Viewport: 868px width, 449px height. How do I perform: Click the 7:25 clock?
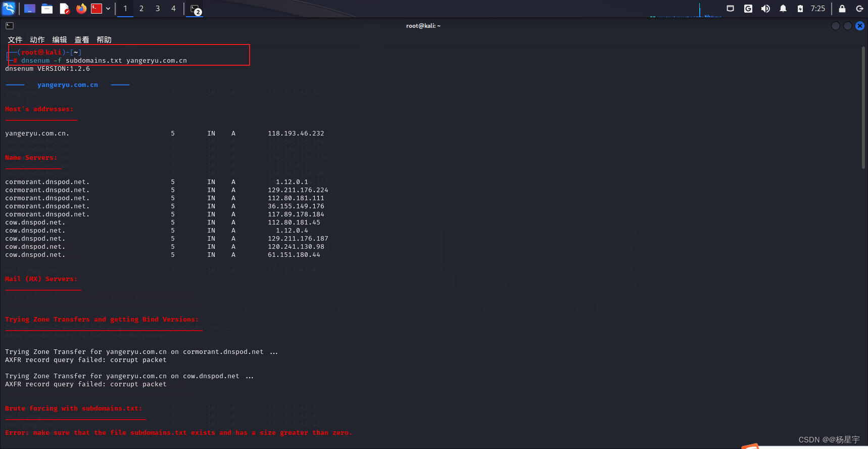point(818,9)
